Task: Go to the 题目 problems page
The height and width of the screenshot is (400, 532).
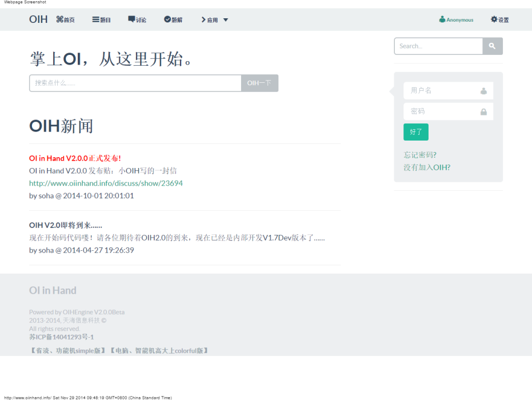Action: 102,19
